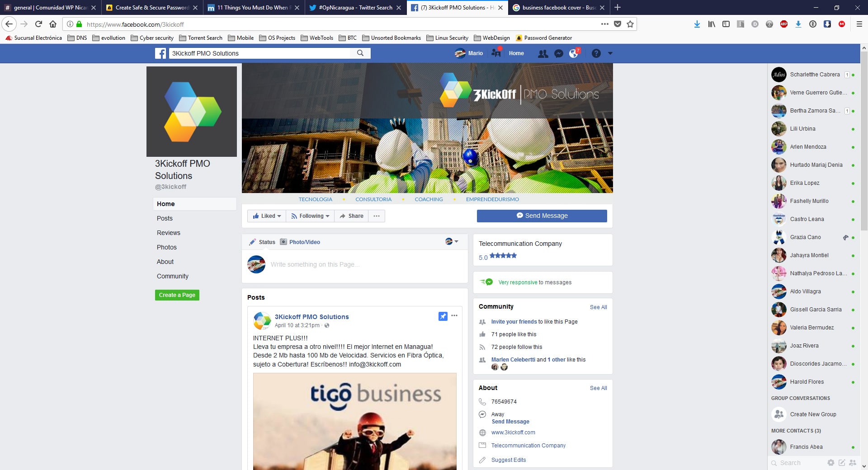Click the chat sidebar Search field
This screenshot has height=470, width=868.
point(798,463)
